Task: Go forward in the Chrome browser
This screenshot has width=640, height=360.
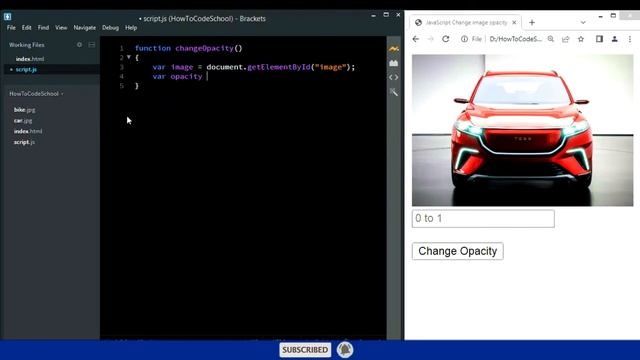Action: (x=430, y=39)
